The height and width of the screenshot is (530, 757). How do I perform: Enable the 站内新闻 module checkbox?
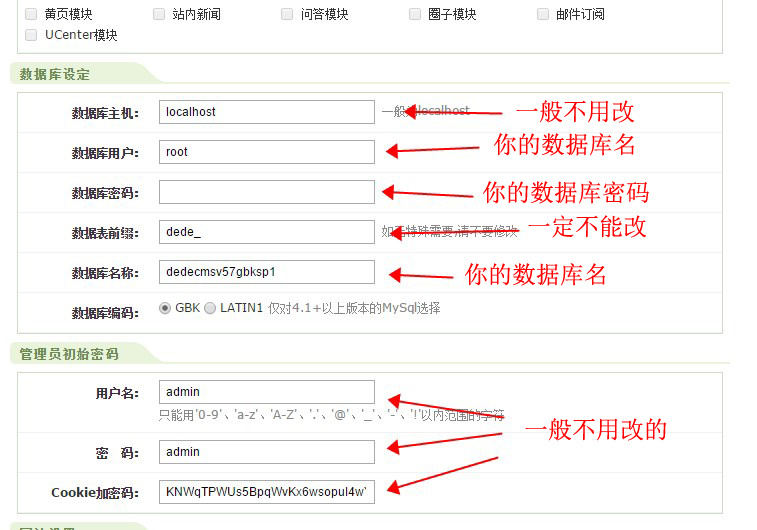[159, 14]
